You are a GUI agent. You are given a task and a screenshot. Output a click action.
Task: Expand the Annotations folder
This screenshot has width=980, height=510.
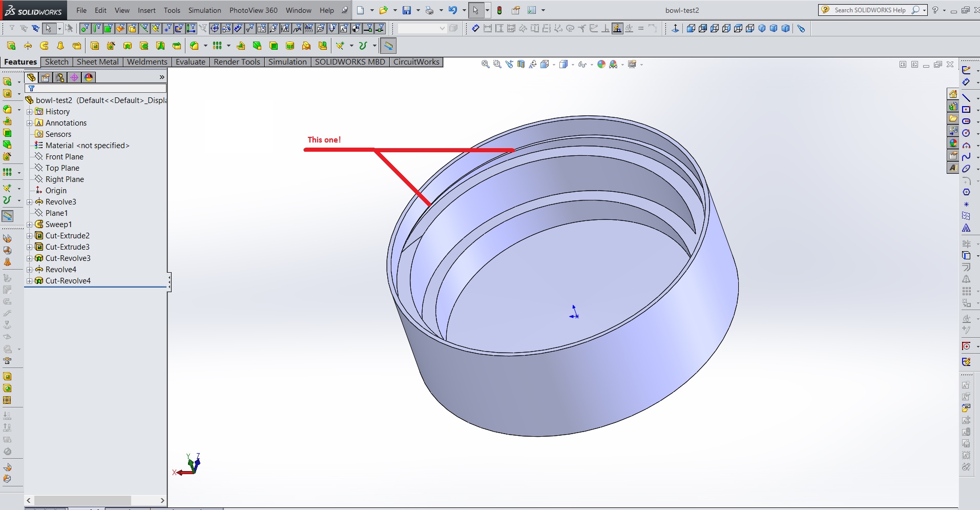(x=29, y=123)
